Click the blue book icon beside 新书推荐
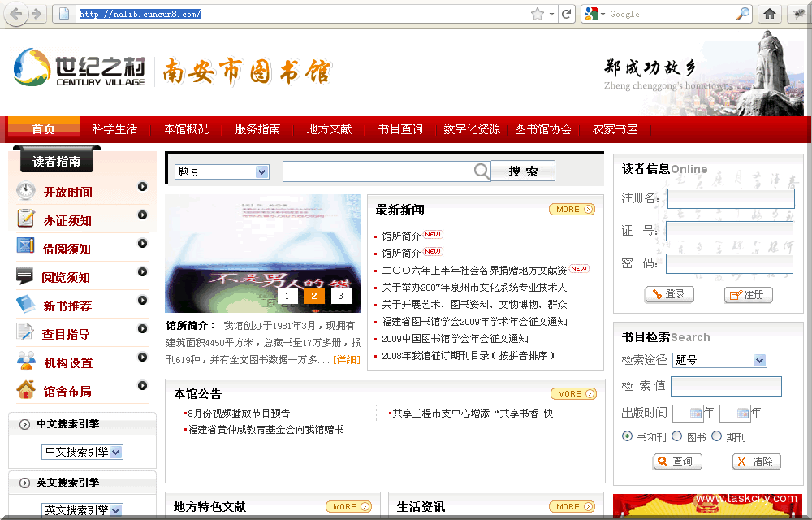812x520 pixels. point(26,305)
